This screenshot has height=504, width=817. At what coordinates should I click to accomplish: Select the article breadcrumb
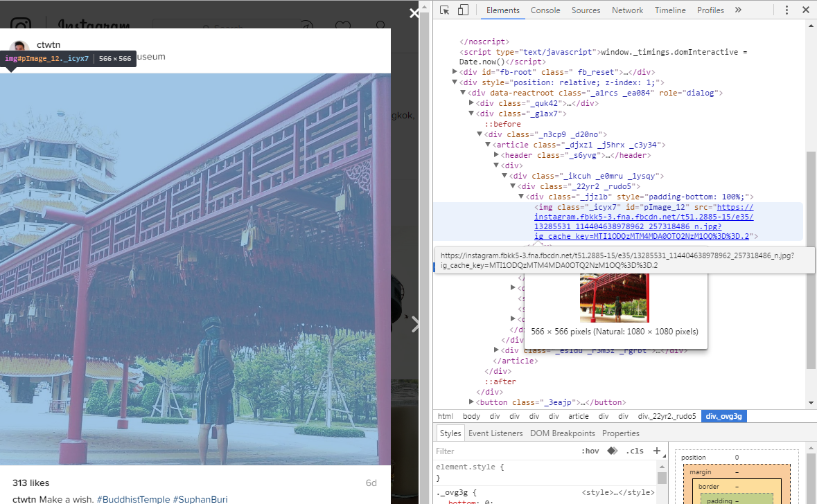[579, 416]
